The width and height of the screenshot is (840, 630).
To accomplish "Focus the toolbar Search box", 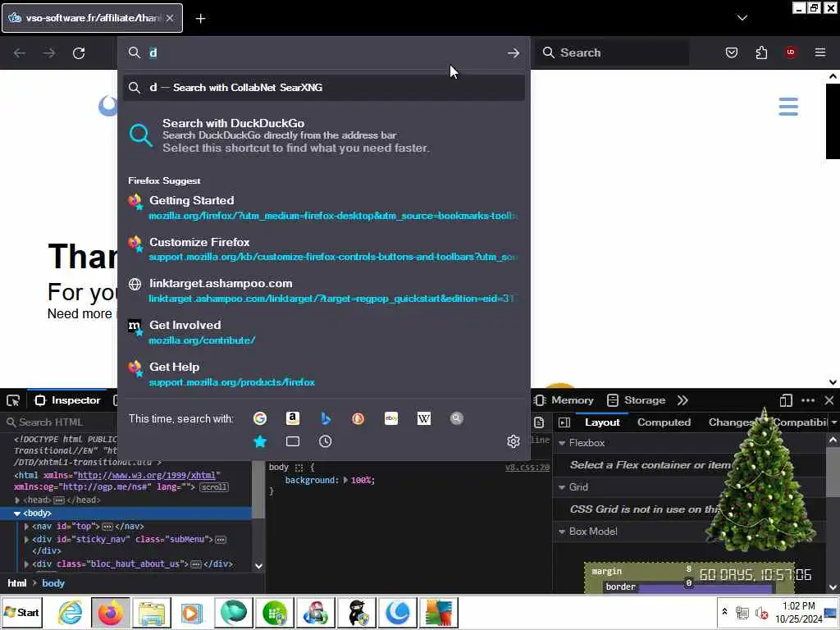I will tap(612, 52).
